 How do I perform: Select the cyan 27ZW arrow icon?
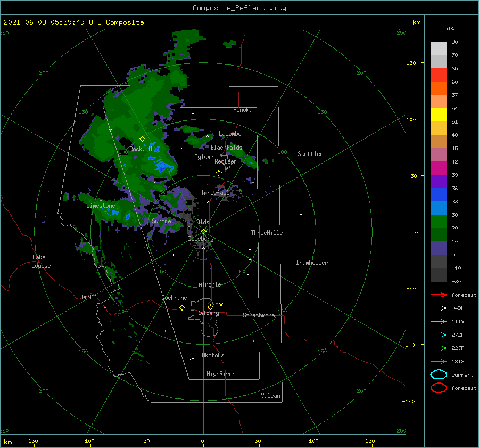439,335
